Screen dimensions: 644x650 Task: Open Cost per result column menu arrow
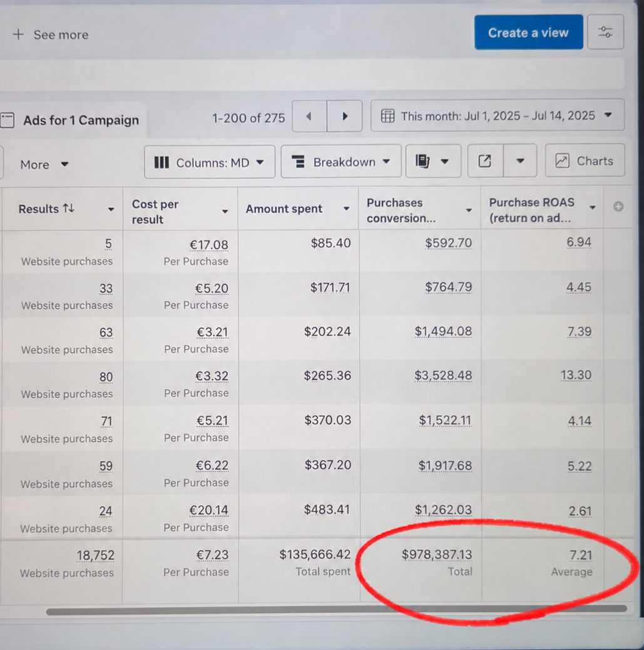click(x=225, y=212)
